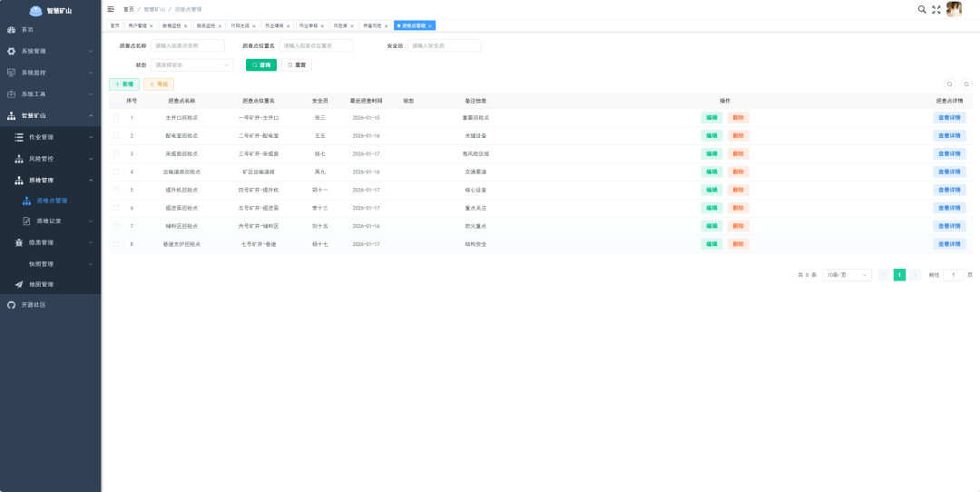
Task: Open the GitHub icon 开源社区
Action: tap(11, 305)
